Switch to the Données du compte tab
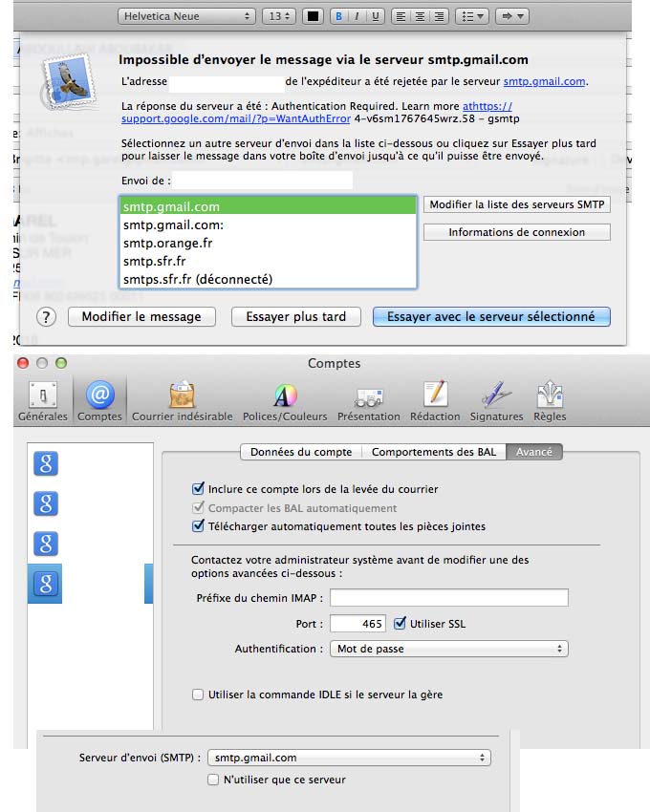The height and width of the screenshot is (812, 650). click(301, 452)
